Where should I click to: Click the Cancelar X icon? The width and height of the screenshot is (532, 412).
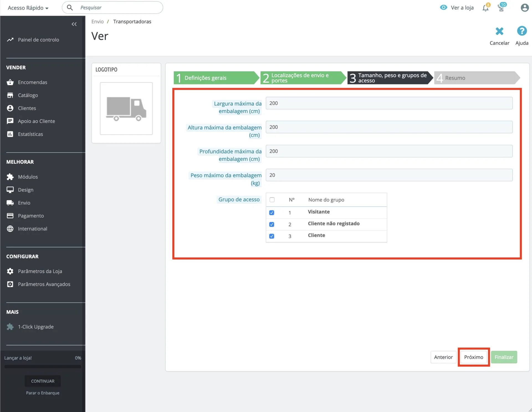point(499,31)
